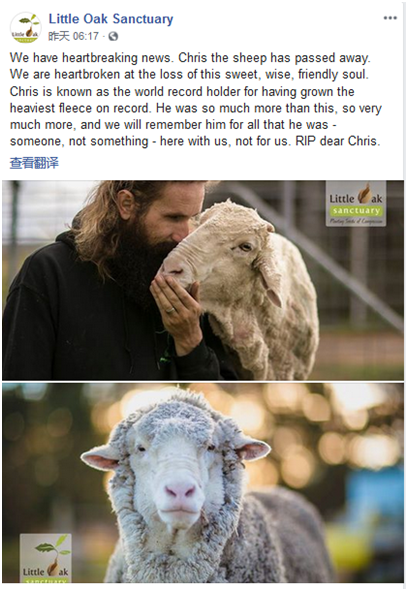Click the globe public privacy icon
408x591 pixels.
(113, 36)
